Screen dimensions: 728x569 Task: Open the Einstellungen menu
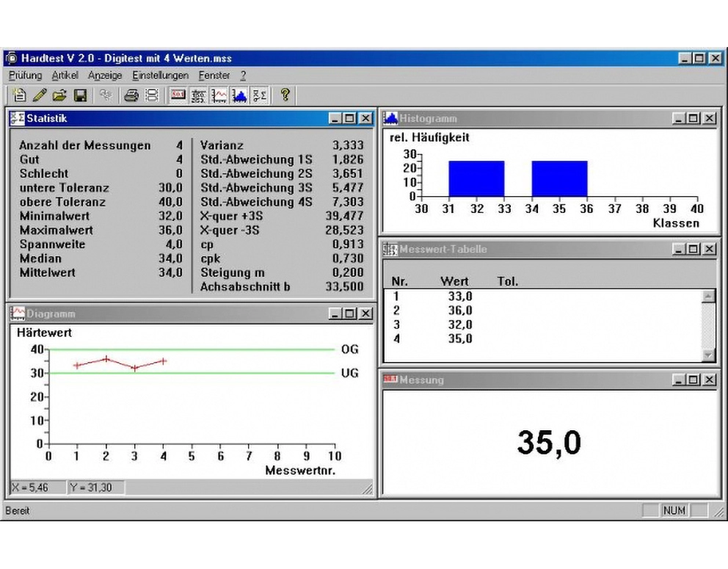coord(160,75)
